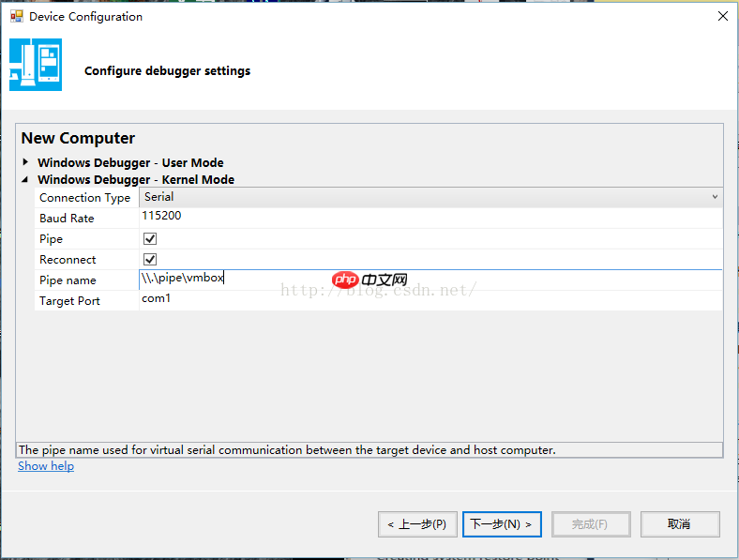Select the Pipe property label
The width and height of the screenshot is (739, 560).
(x=51, y=239)
